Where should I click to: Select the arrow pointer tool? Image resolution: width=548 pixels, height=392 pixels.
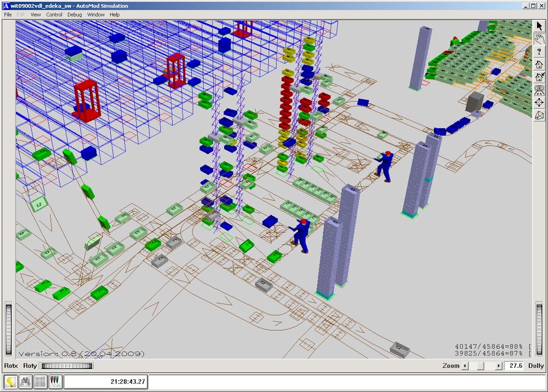coord(539,26)
